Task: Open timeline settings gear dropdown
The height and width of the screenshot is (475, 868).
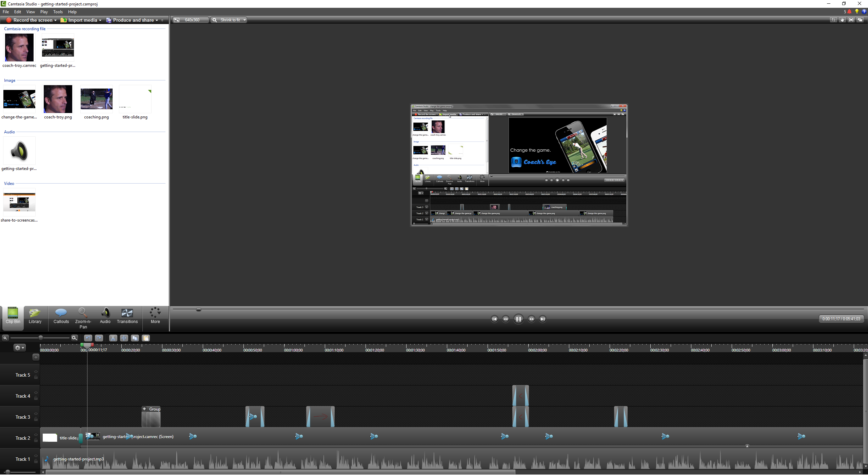Action: click(x=19, y=348)
